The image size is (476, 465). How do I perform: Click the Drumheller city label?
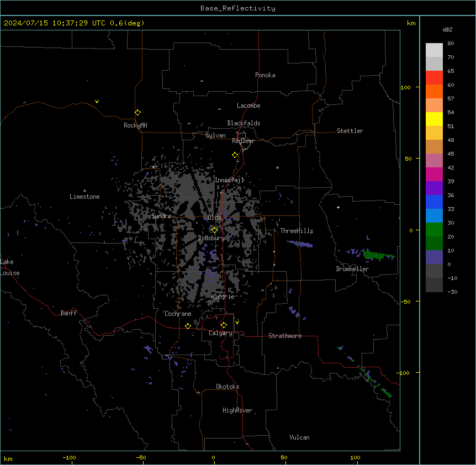pyautogui.click(x=352, y=269)
